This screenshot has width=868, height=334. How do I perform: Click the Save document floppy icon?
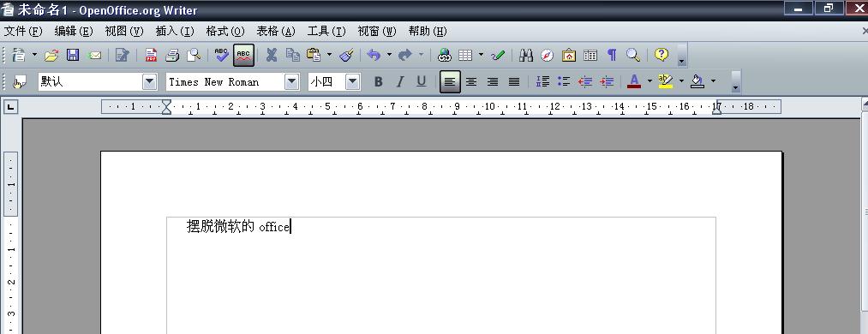coord(73,55)
